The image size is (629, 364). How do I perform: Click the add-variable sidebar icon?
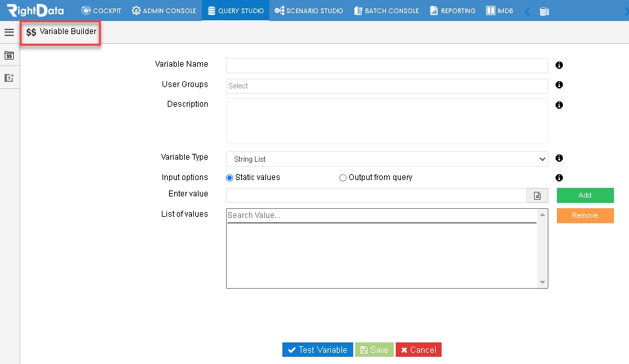(9, 78)
